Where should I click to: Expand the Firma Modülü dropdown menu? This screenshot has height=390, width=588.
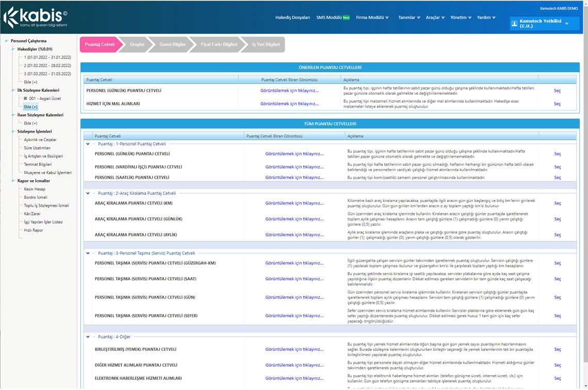coord(372,18)
